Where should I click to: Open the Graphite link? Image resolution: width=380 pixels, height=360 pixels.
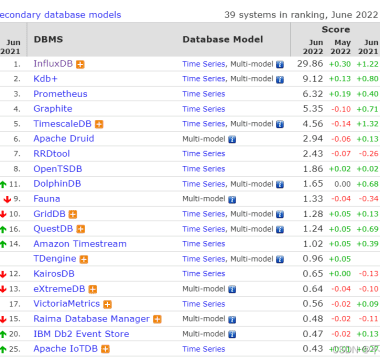pyautogui.click(x=53, y=109)
